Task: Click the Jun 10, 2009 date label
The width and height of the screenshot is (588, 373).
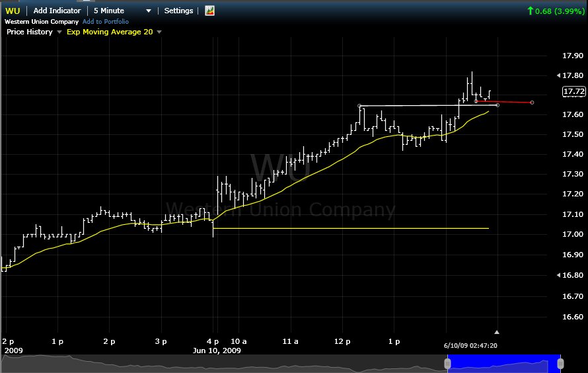Action: (217, 351)
